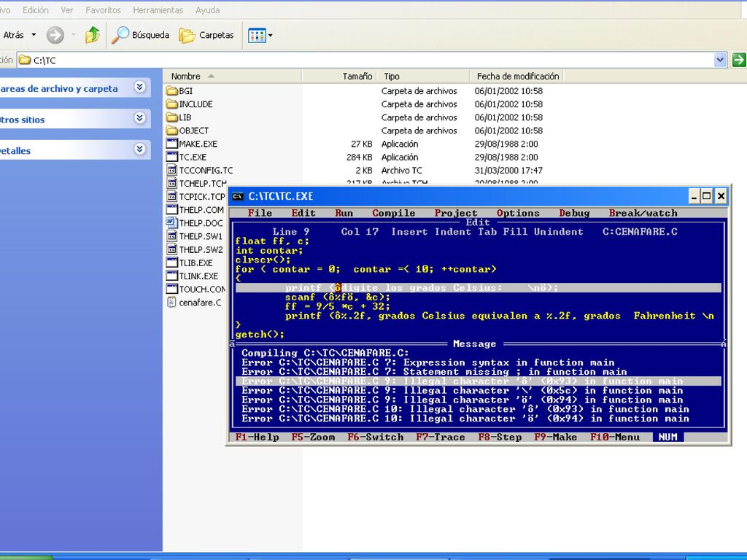The image size is (747, 560).
Task: Open the Edición menu in Explorer
Action: tap(36, 10)
